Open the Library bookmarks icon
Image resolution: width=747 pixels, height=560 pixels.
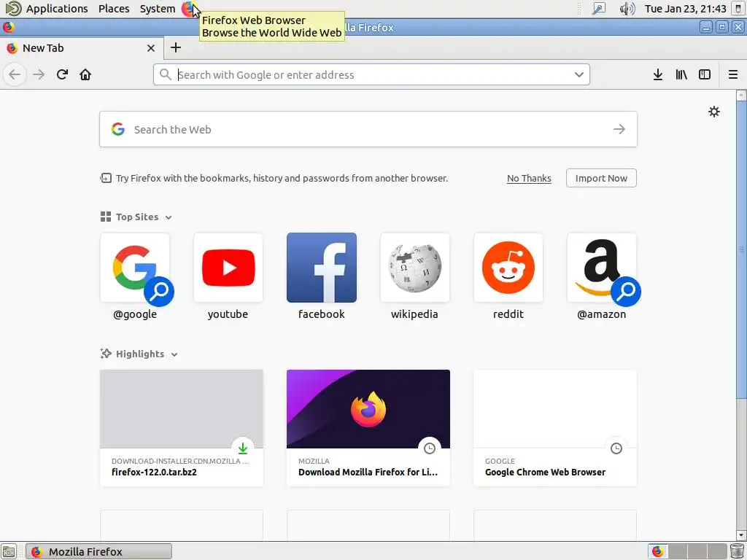681,75
